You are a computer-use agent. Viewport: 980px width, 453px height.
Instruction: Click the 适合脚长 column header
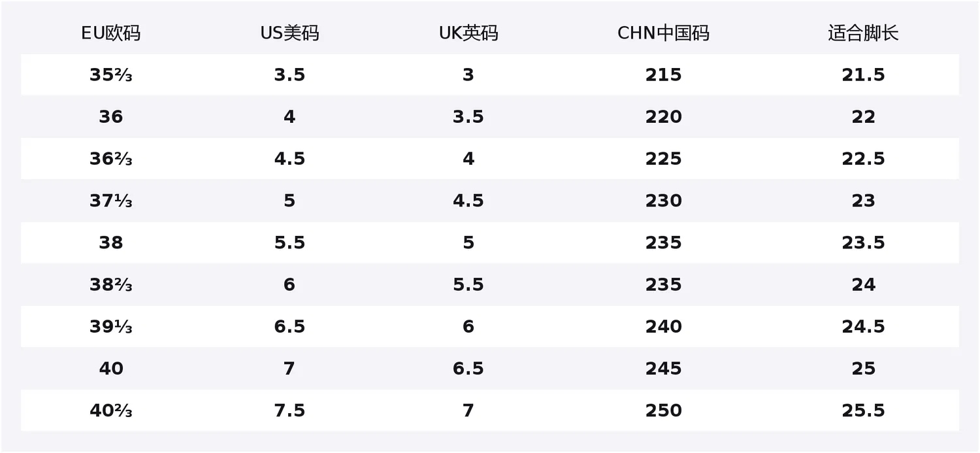click(863, 33)
